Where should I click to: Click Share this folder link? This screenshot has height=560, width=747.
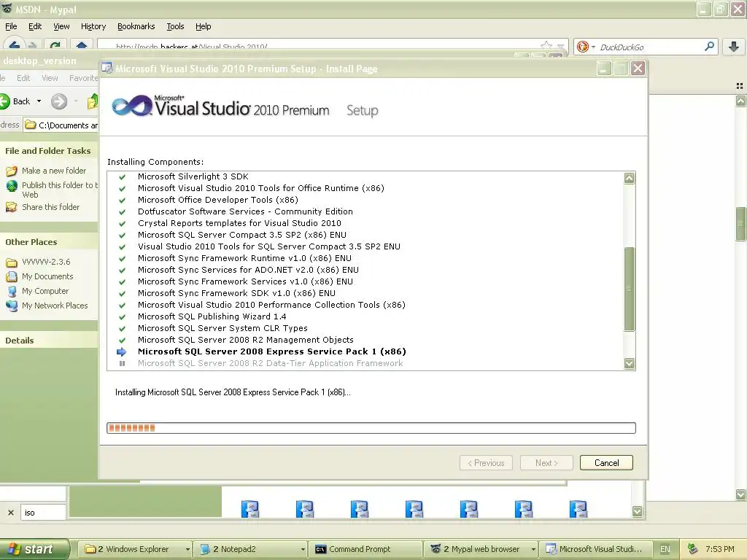pyautogui.click(x=50, y=207)
